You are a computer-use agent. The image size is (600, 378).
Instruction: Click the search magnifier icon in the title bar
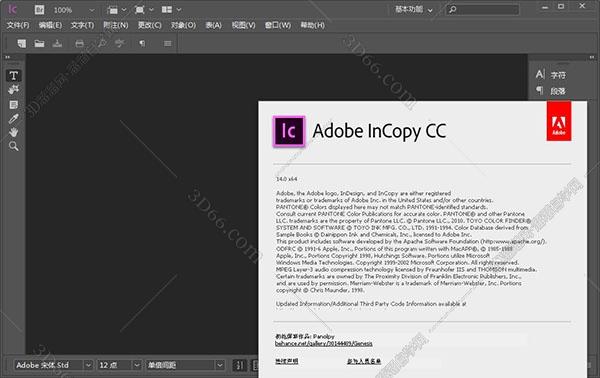453,10
